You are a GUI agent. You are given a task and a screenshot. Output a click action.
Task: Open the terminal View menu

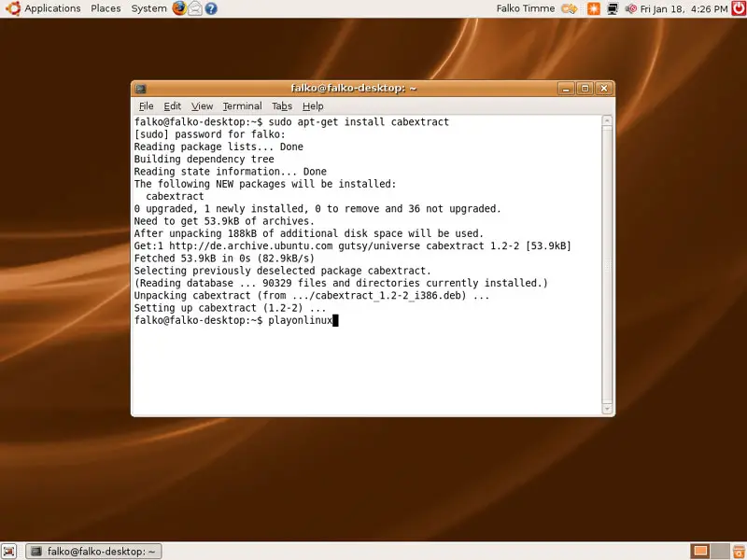click(x=202, y=106)
